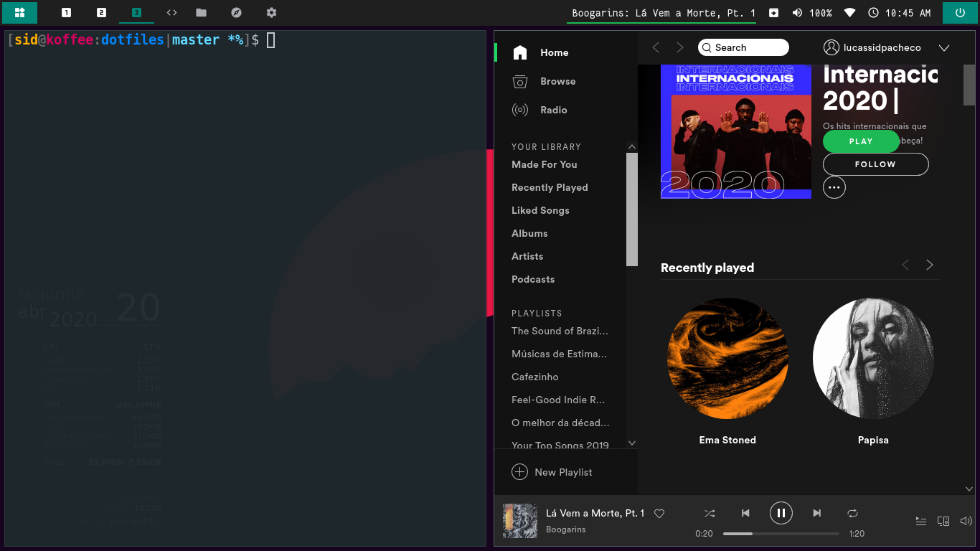Click Lá Vem a Morte, Pt. 1 title
This screenshot has height=551, width=980.
(x=595, y=513)
